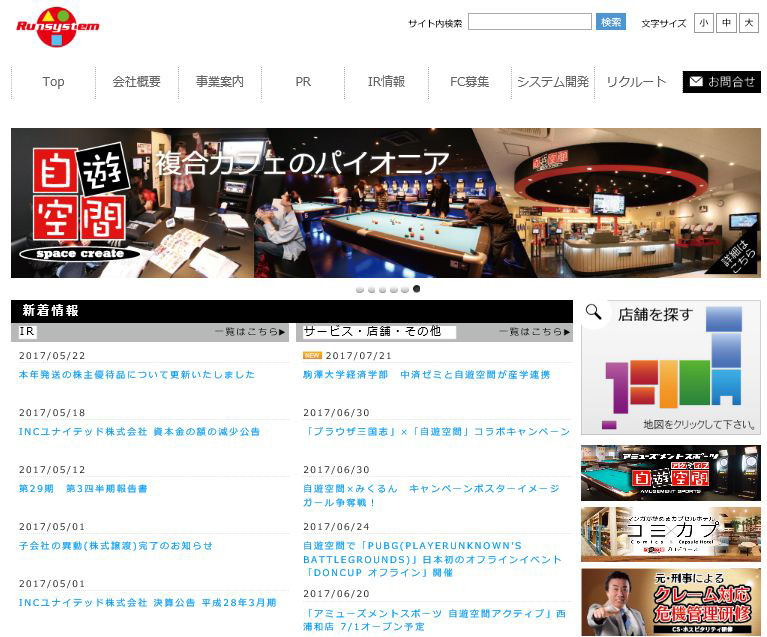Click the 検索 search button

[x=610, y=22]
